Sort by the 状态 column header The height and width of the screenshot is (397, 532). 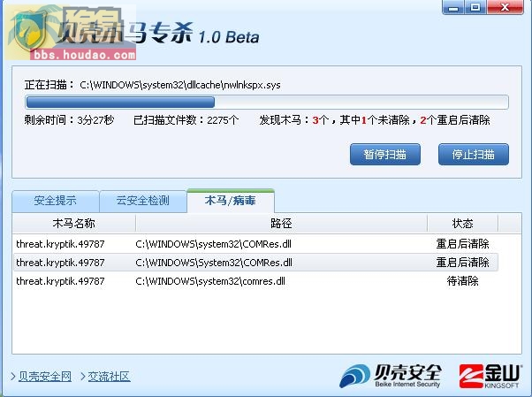point(462,223)
